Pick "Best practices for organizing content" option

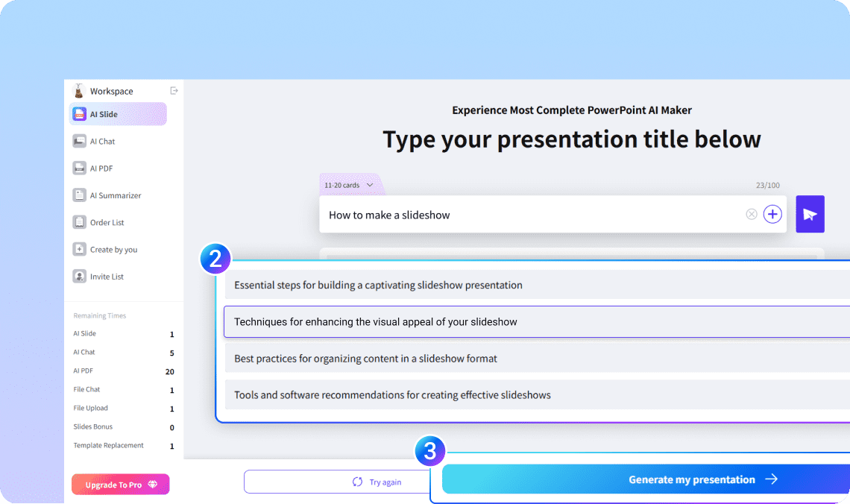coord(537,359)
